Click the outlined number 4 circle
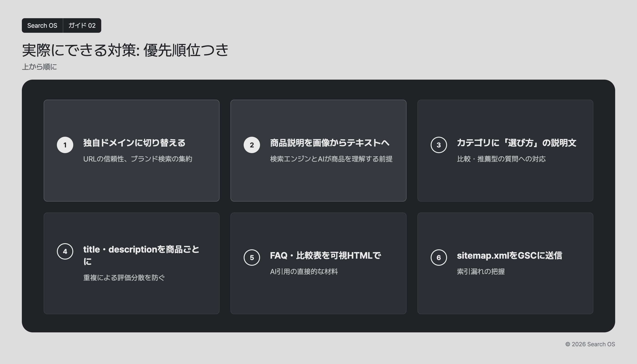This screenshot has height=364, width=637. 65,251
